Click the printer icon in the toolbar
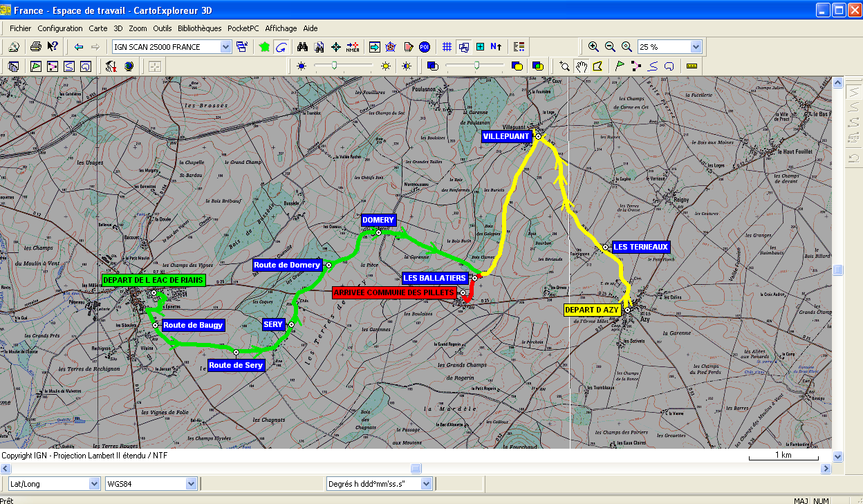Image resolution: width=863 pixels, height=504 pixels. pyautogui.click(x=35, y=47)
